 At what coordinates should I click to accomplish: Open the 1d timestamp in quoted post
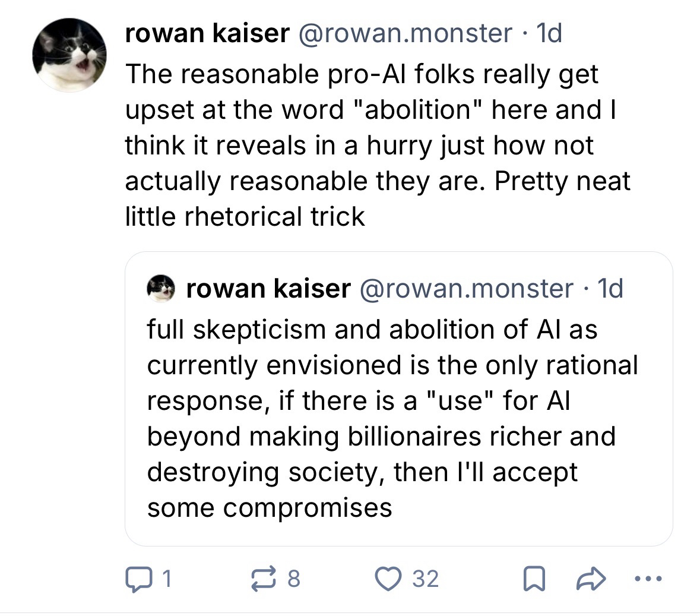[x=610, y=289]
